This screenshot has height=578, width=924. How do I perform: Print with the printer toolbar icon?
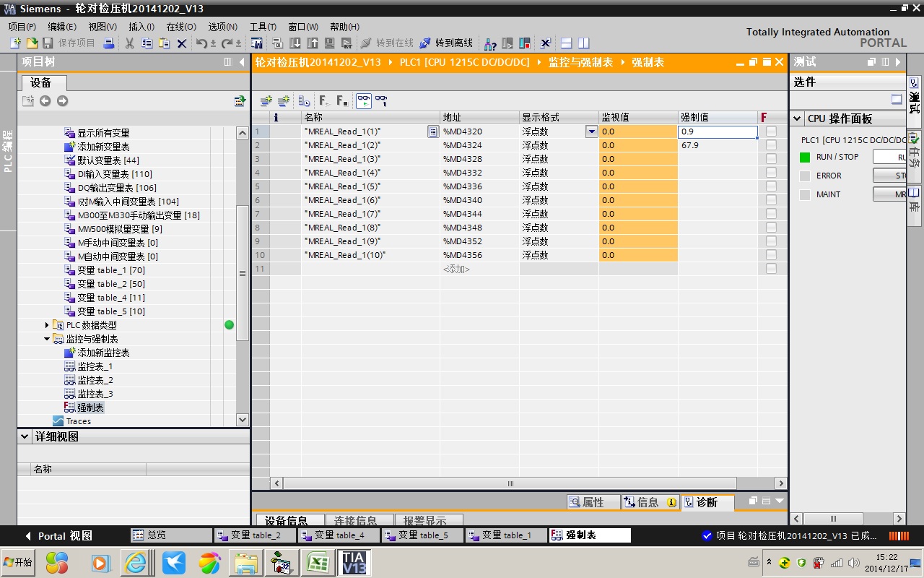(108, 43)
